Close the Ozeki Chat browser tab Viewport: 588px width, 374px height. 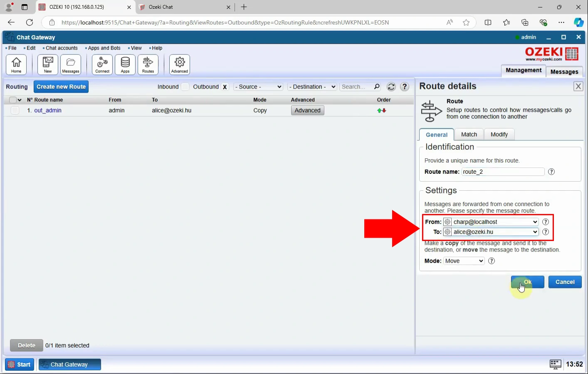coord(228,7)
